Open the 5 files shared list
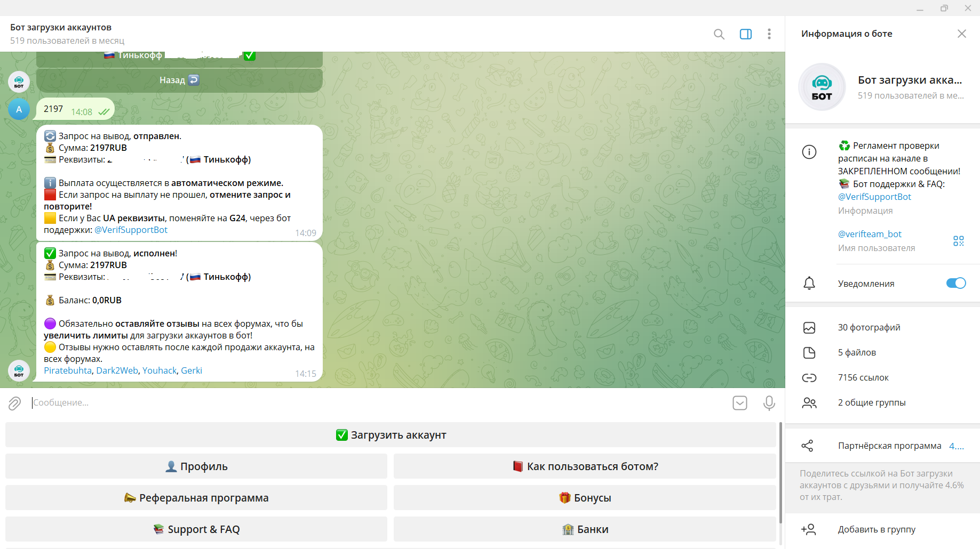 coord(856,352)
